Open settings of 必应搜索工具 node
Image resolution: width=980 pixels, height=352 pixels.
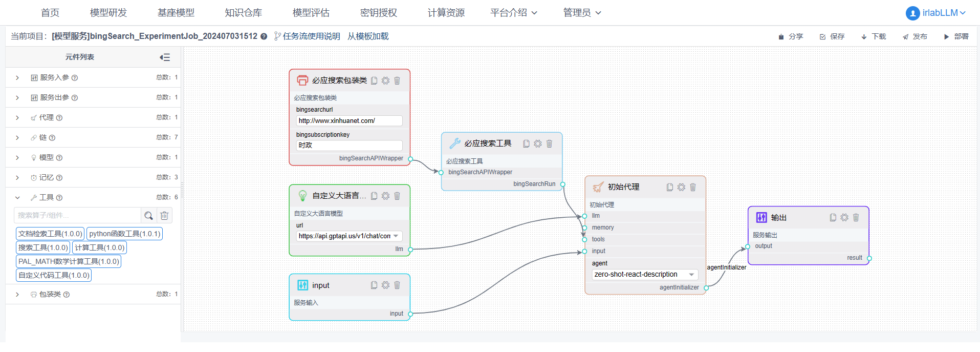538,143
